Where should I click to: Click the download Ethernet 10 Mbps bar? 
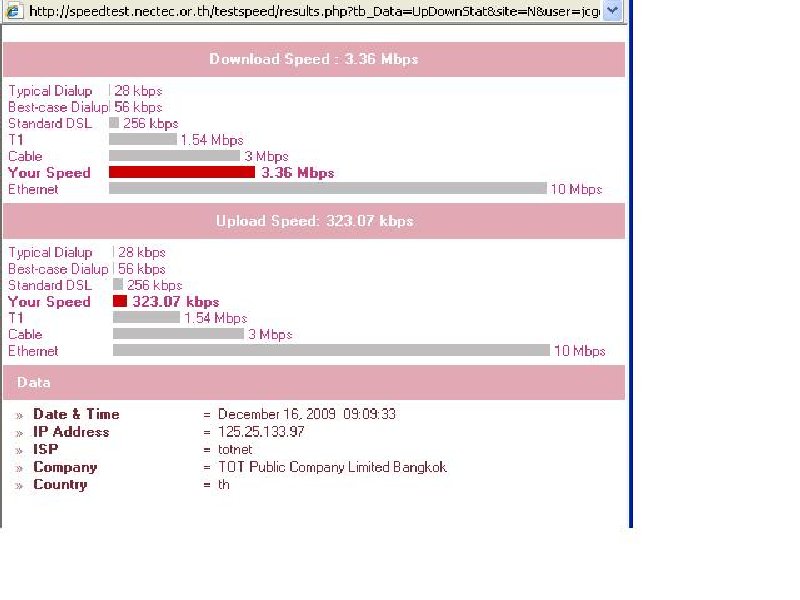point(328,188)
